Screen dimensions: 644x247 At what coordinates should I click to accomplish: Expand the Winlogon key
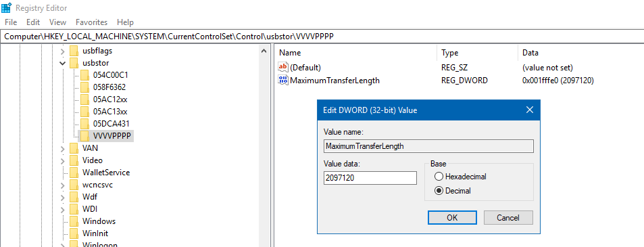coord(62,245)
